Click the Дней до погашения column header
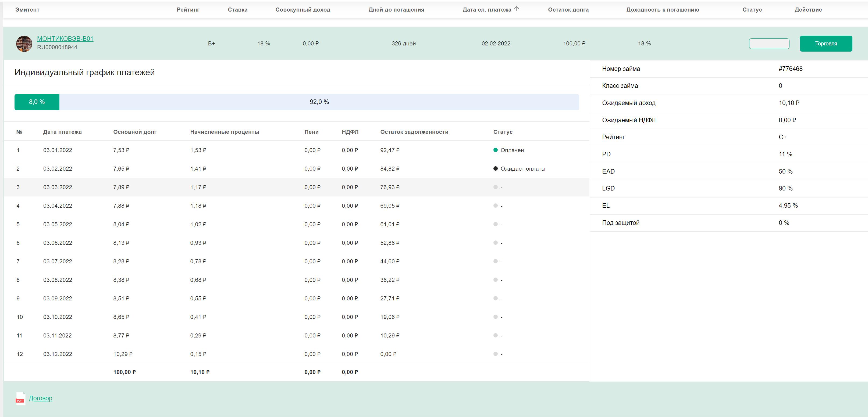This screenshot has height=417, width=868. [x=396, y=10]
